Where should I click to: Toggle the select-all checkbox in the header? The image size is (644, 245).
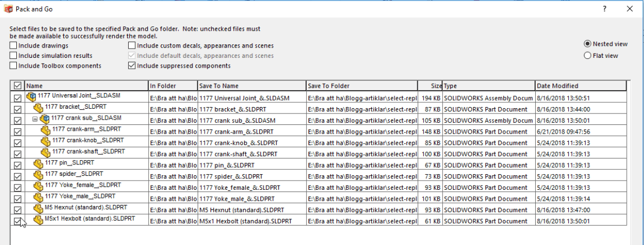(17, 85)
